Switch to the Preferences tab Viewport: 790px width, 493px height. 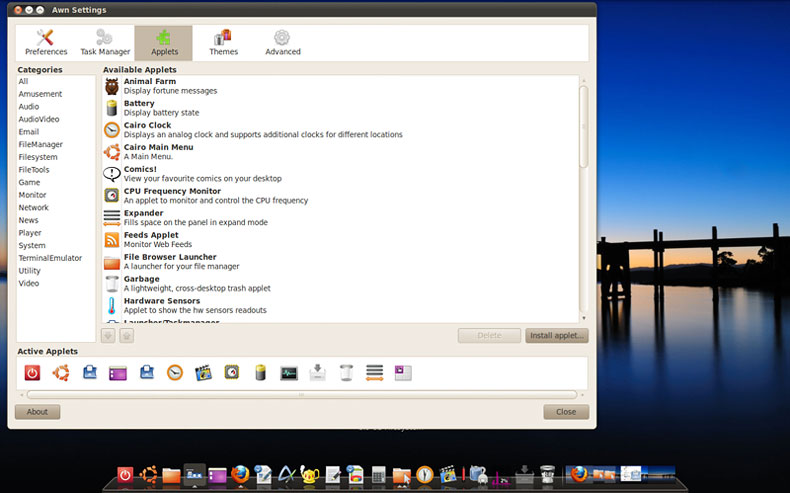pos(46,43)
